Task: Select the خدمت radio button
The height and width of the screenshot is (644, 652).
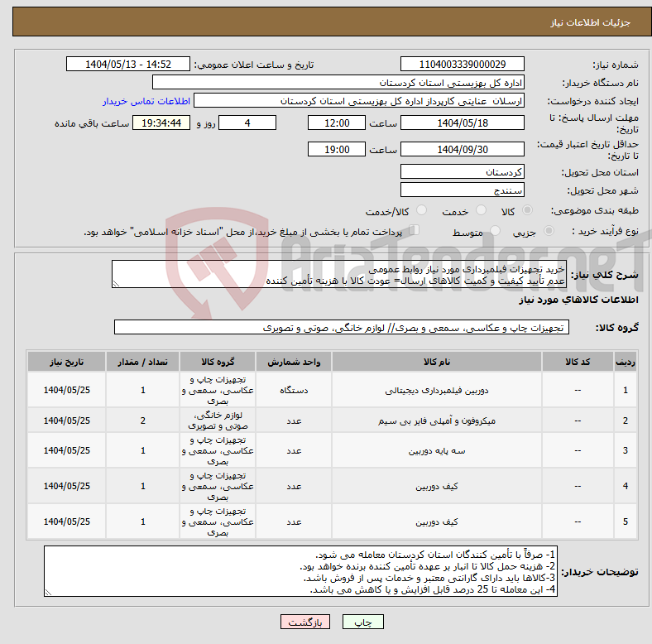Action: [481, 210]
